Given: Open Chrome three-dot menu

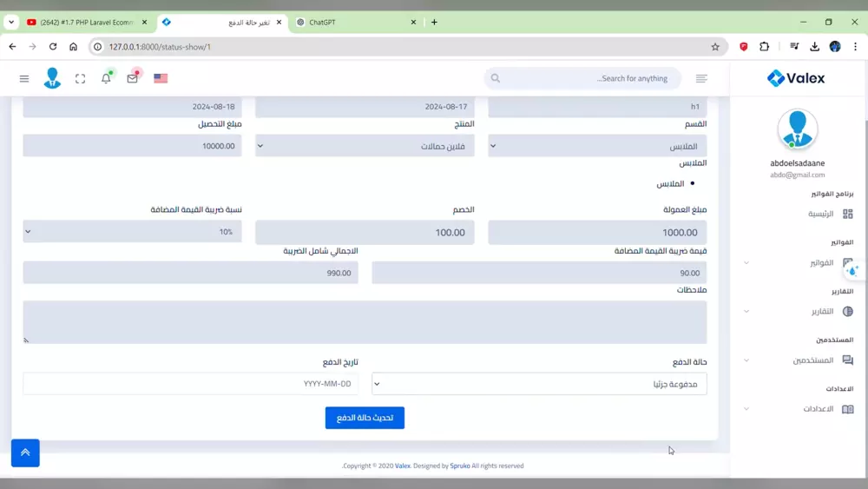Looking at the screenshot, I should pos(855,47).
